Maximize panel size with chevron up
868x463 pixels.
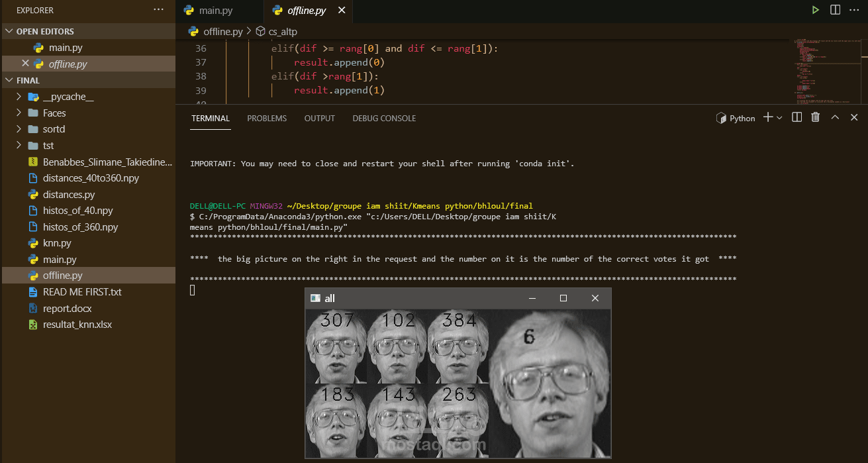click(835, 117)
